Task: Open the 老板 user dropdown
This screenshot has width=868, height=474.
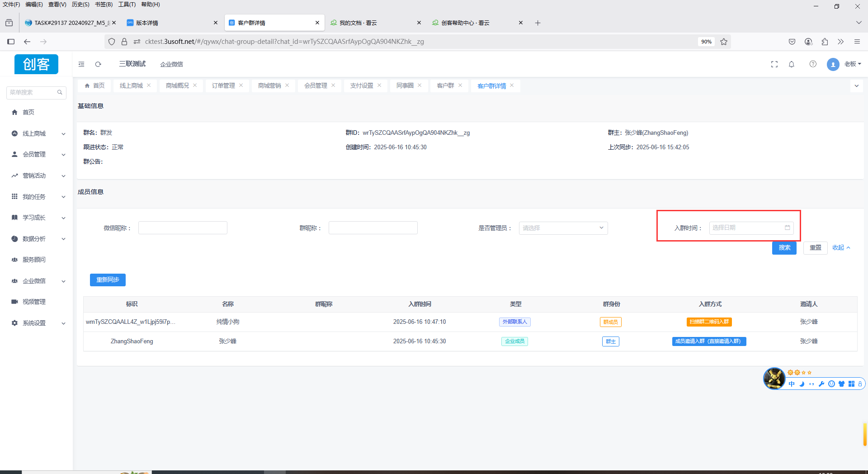Action: 852,64
